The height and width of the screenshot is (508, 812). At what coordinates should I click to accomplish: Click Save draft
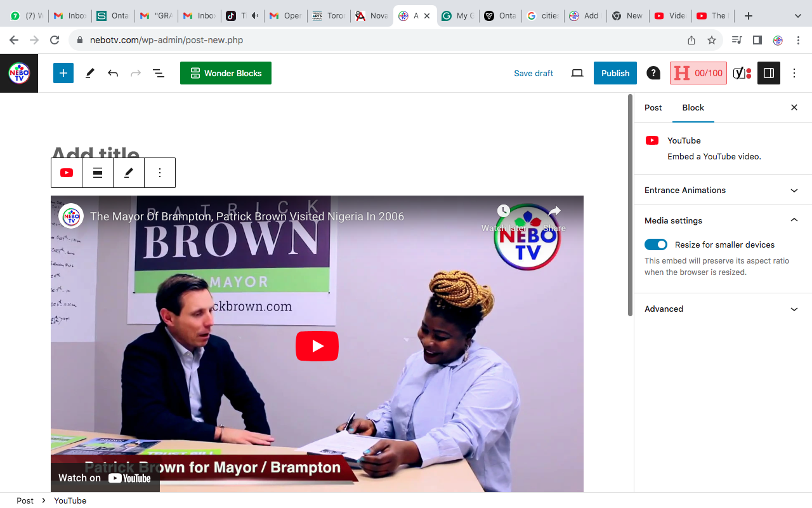point(534,73)
